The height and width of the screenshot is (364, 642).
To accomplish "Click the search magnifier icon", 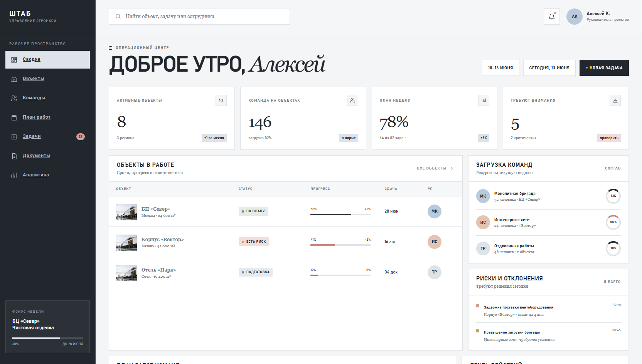I will click(118, 17).
